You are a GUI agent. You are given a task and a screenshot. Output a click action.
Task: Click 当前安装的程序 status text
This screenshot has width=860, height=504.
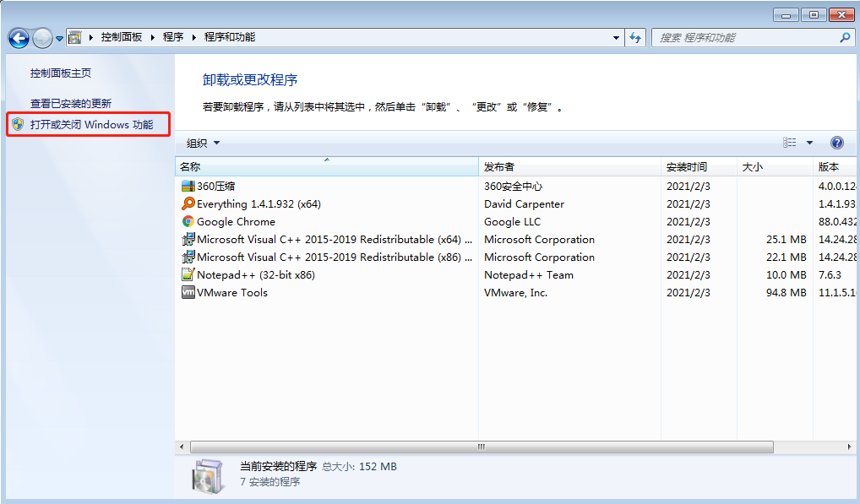tap(279, 466)
